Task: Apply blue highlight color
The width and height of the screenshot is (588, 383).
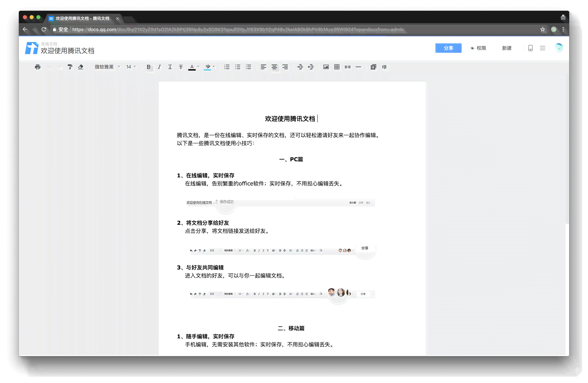Action: click(x=208, y=67)
